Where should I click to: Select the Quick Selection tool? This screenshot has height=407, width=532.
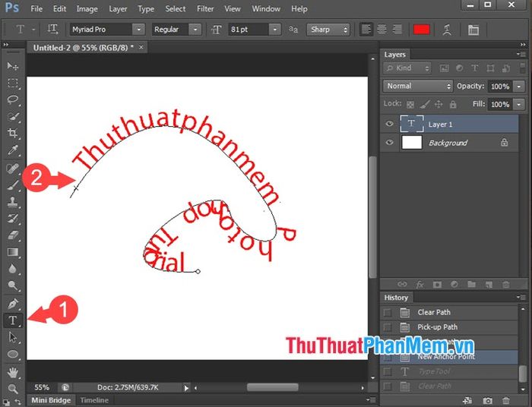point(13,117)
